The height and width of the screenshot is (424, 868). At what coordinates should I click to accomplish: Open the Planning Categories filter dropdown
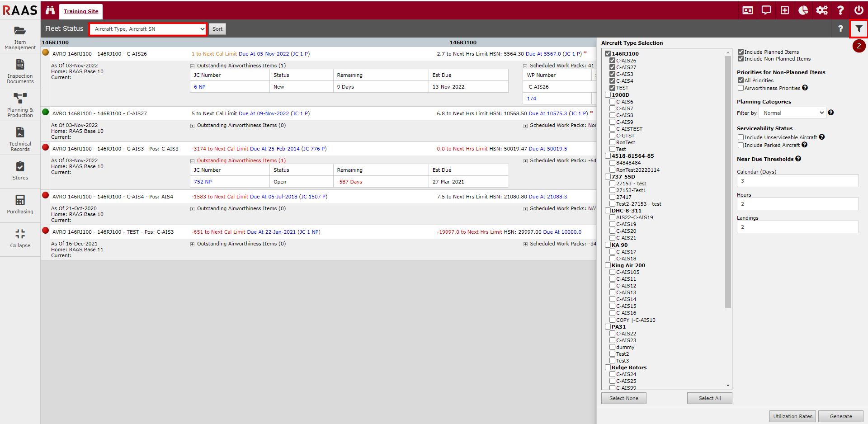[x=792, y=113]
